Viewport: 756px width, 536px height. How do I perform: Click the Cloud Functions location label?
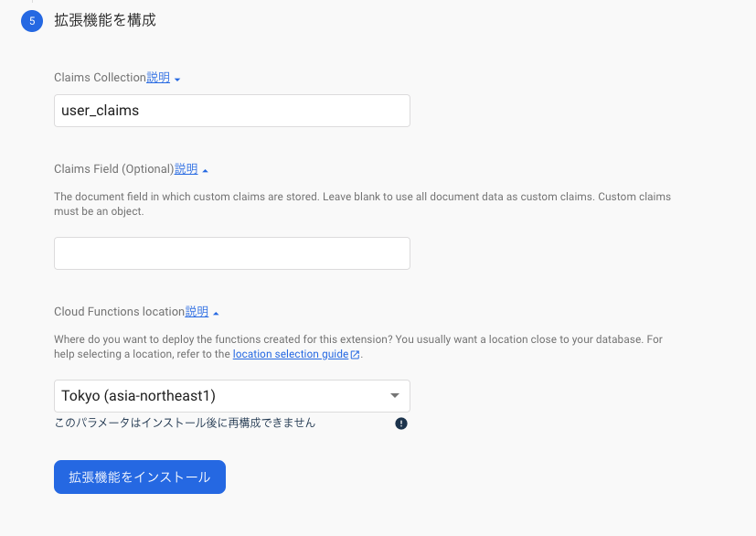[119, 312]
